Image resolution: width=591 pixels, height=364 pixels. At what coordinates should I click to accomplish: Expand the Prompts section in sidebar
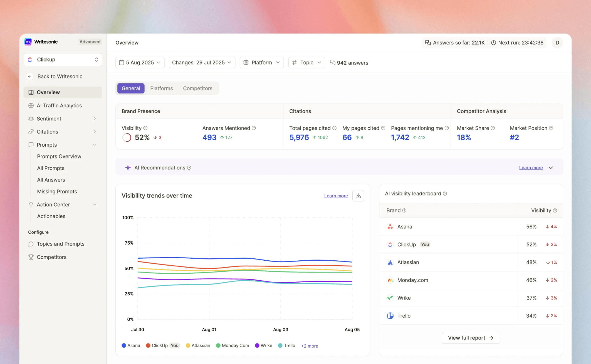(x=95, y=145)
